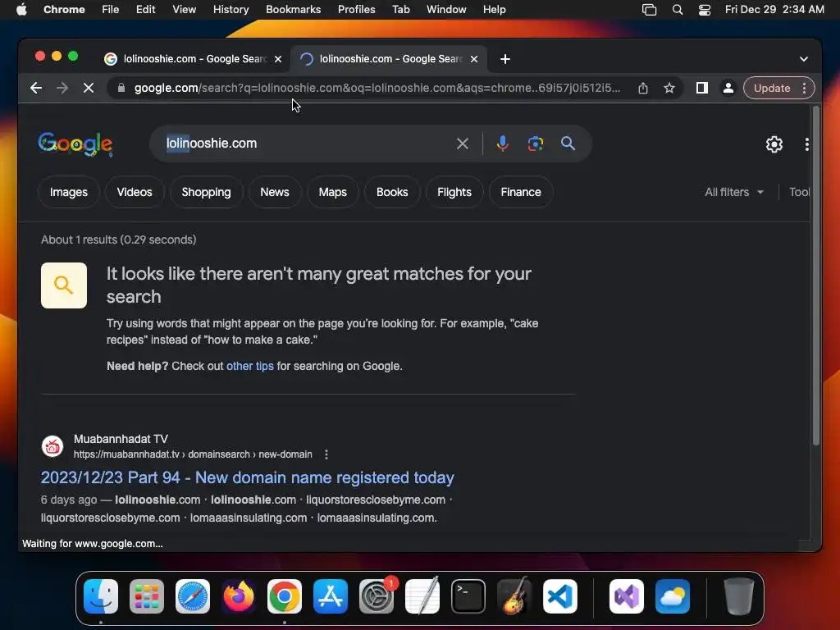Open Chrome three-dot menu next to Update

point(804,88)
